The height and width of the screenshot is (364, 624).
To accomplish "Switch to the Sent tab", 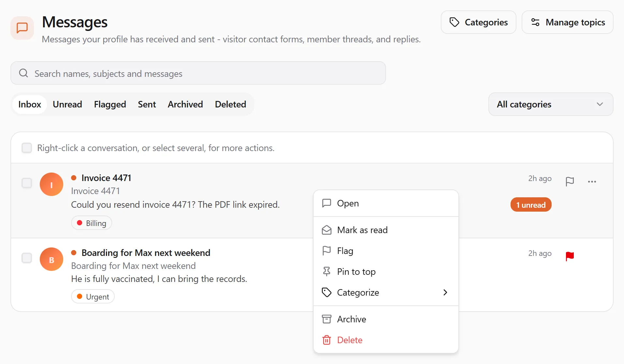I will (x=147, y=104).
